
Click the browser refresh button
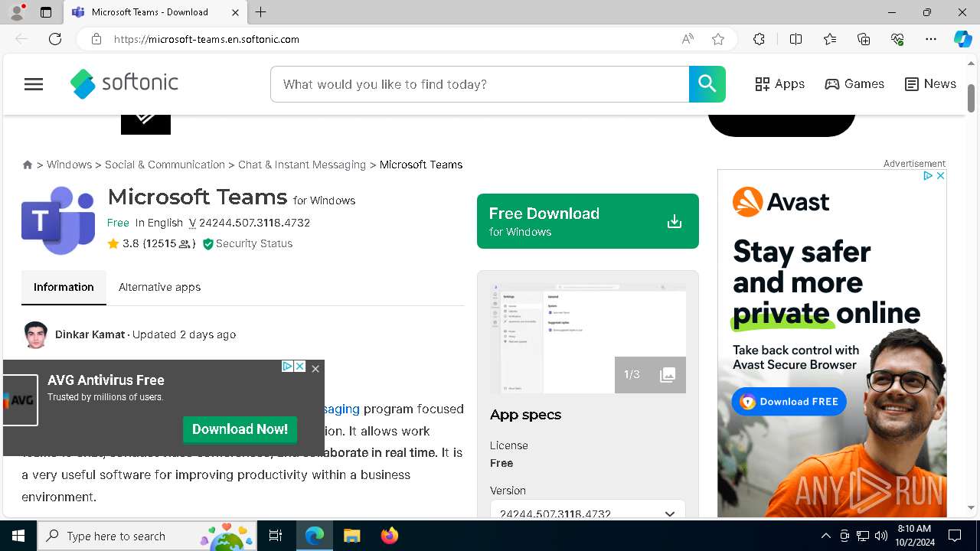[55, 39]
